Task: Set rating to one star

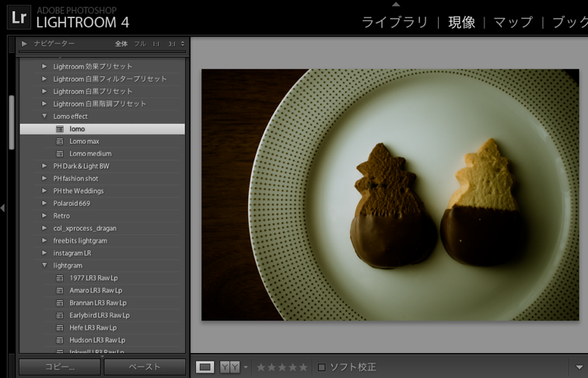Action: [261, 367]
